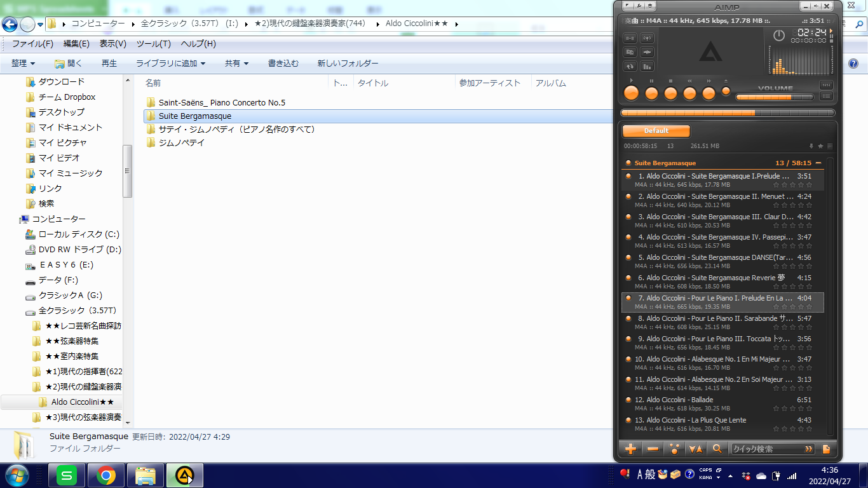Skip to the next track in AIMP
The width and height of the screenshot is (868, 488).
pyautogui.click(x=709, y=93)
